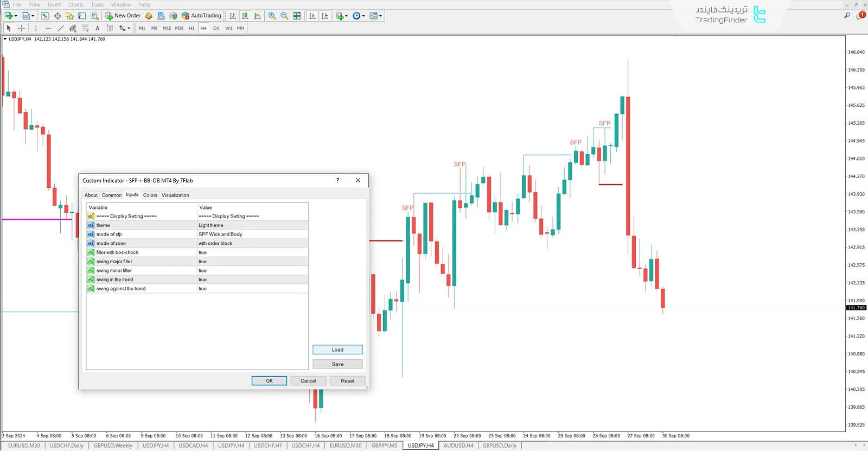Switch to the Colors tab
This screenshot has height=451, width=868.
click(x=150, y=195)
